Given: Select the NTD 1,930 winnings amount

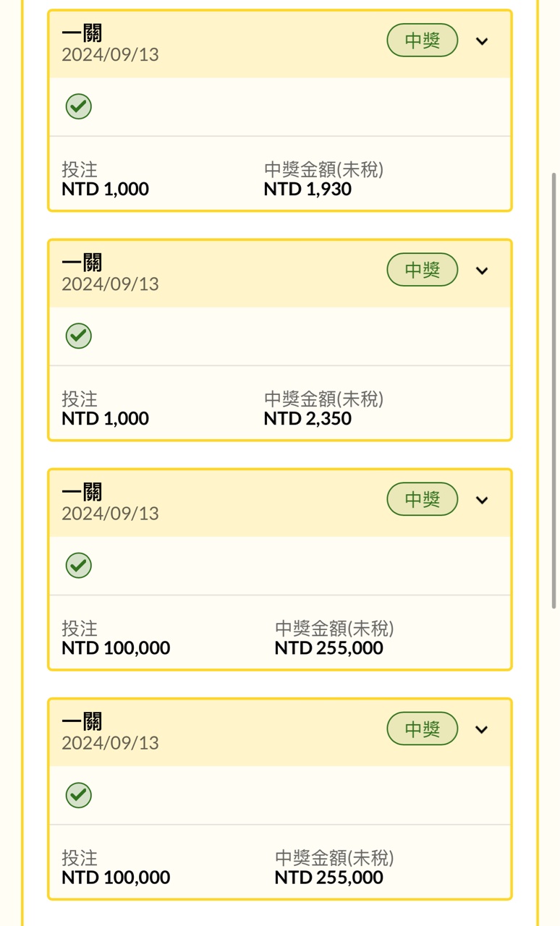Looking at the screenshot, I should point(307,190).
